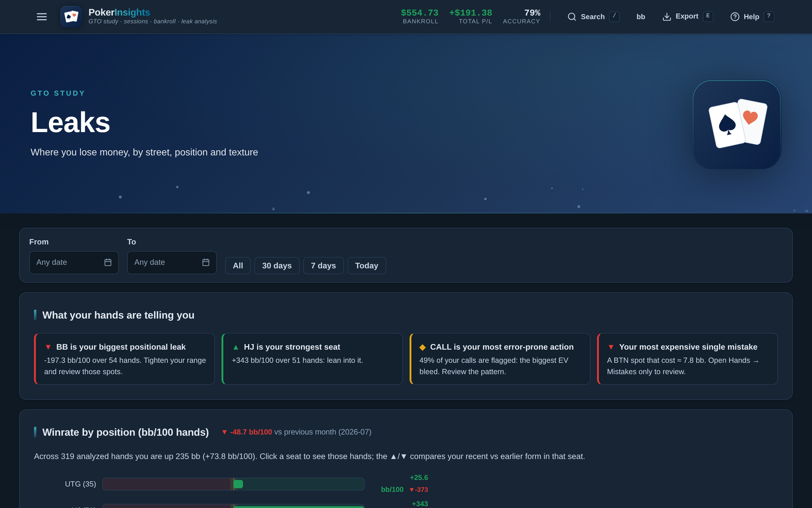This screenshot has width=812, height=508.
Task: Click the Leaks page heading
Action: click(x=70, y=123)
